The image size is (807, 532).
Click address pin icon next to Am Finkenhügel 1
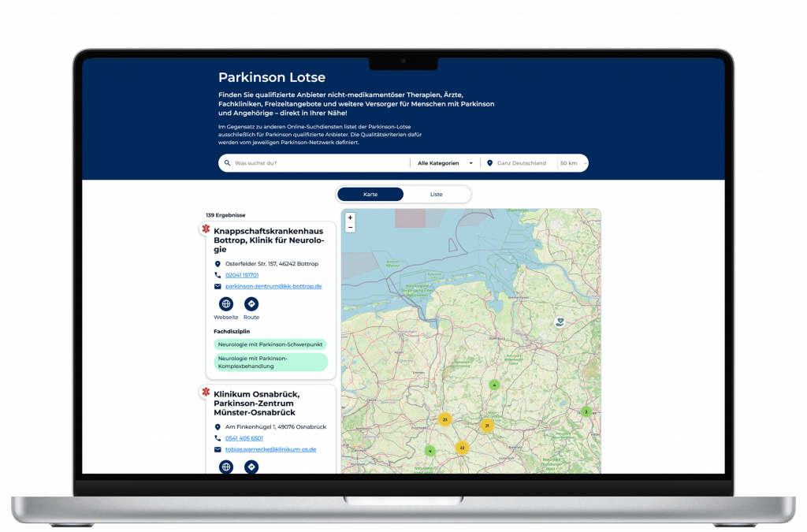[218, 427]
